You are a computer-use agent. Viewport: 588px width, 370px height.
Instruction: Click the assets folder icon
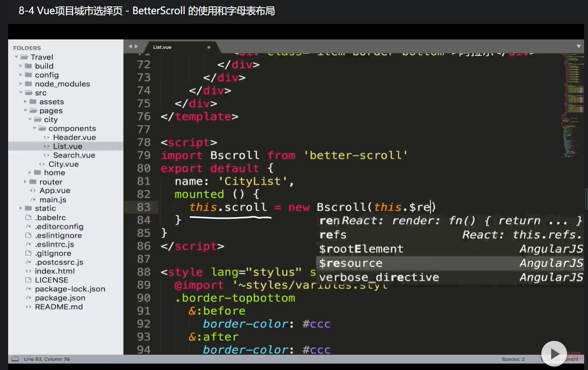point(33,102)
